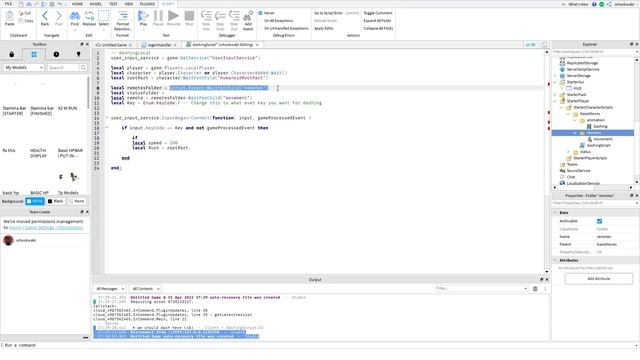
Task: Click the Step Out debugger icon
Action: point(234,16)
